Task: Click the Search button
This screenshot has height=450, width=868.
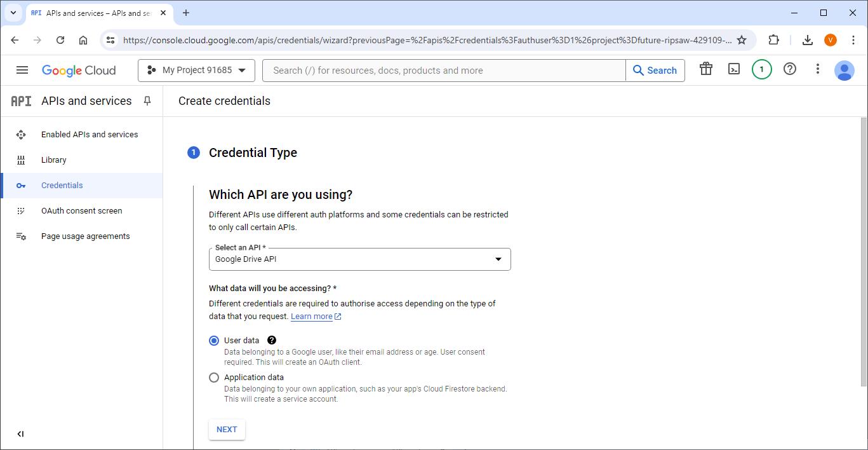Action: (655, 71)
